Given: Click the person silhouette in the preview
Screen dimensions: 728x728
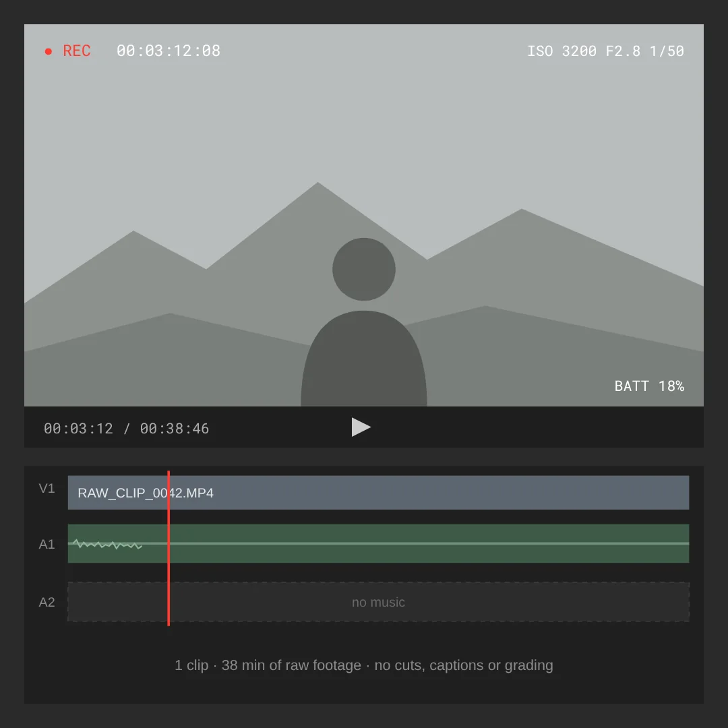Looking at the screenshot, I should (364, 322).
